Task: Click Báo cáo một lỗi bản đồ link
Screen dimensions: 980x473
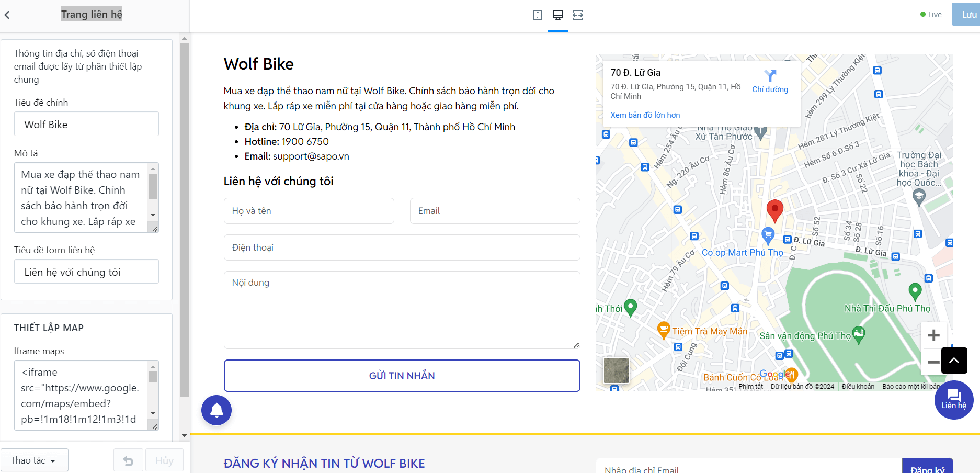Action: (x=911, y=387)
